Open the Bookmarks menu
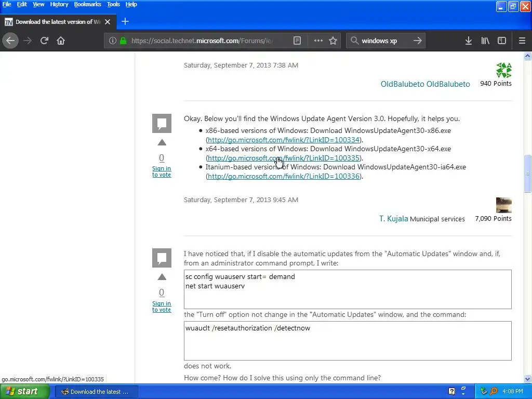This screenshot has height=399, width=532. 87,4
